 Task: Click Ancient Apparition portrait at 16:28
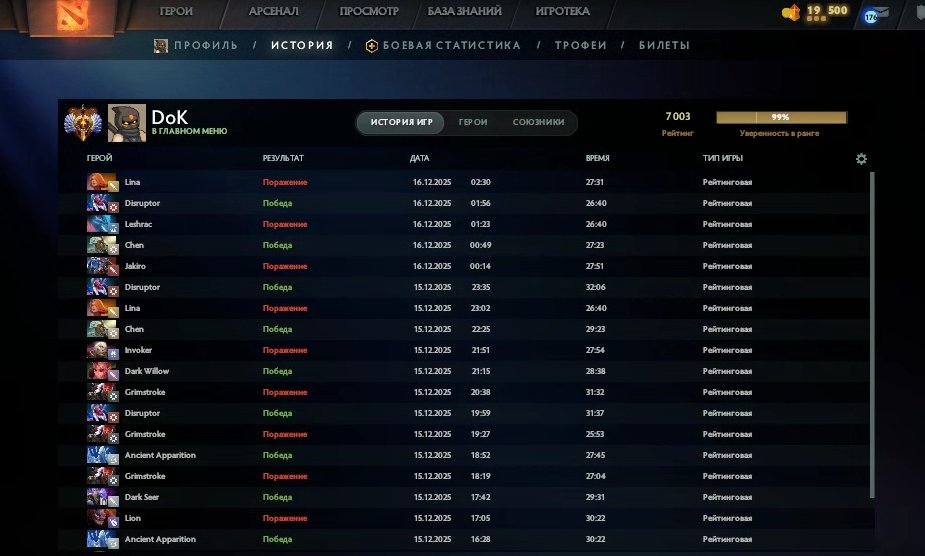[x=103, y=539]
